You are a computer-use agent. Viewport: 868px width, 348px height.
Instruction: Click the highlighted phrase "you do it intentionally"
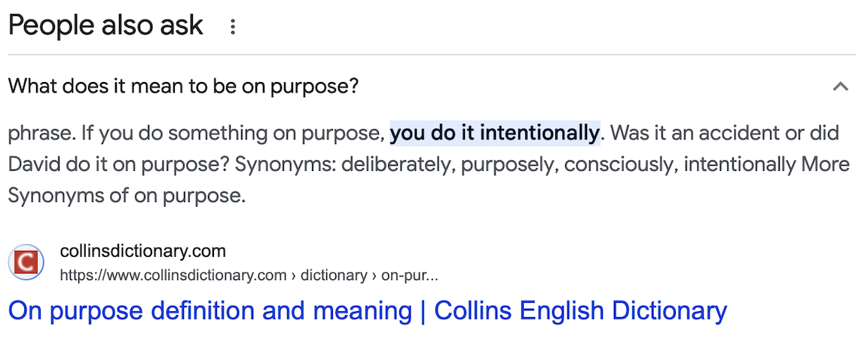(494, 133)
